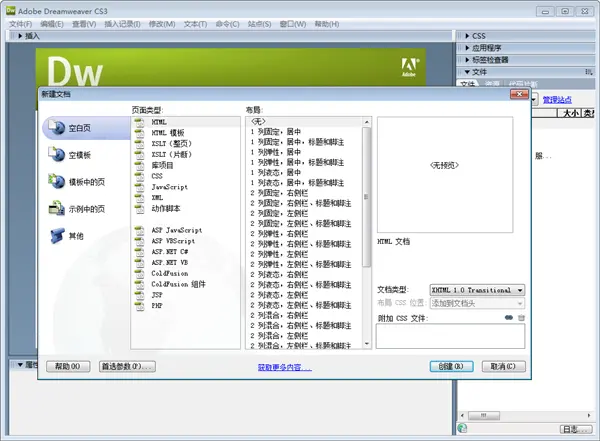Click the XML page type icon
Image resolution: width=600 pixels, height=441 pixels.
pyautogui.click(x=140, y=198)
